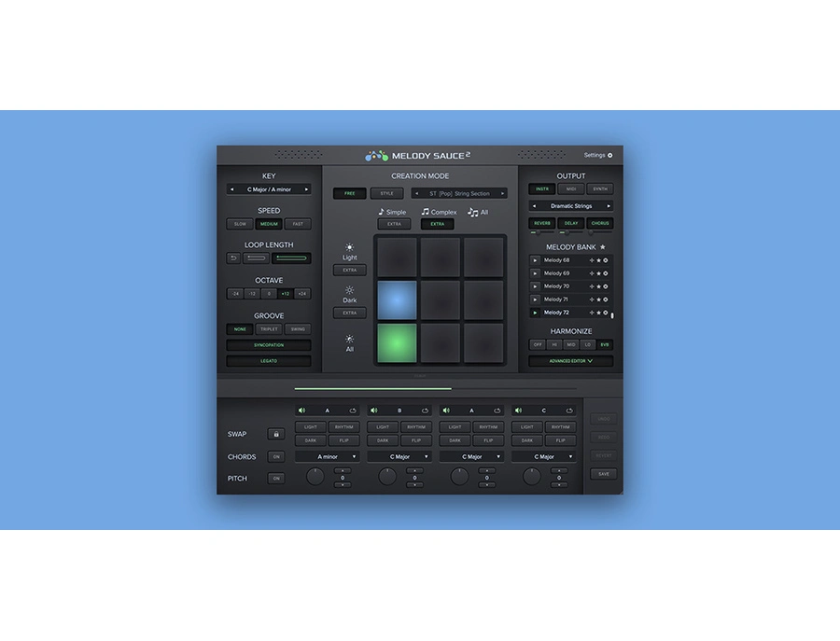The height and width of the screenshot is (641, 840).
Task: Select MIDI output mode
Action: (x=571, y=189)
